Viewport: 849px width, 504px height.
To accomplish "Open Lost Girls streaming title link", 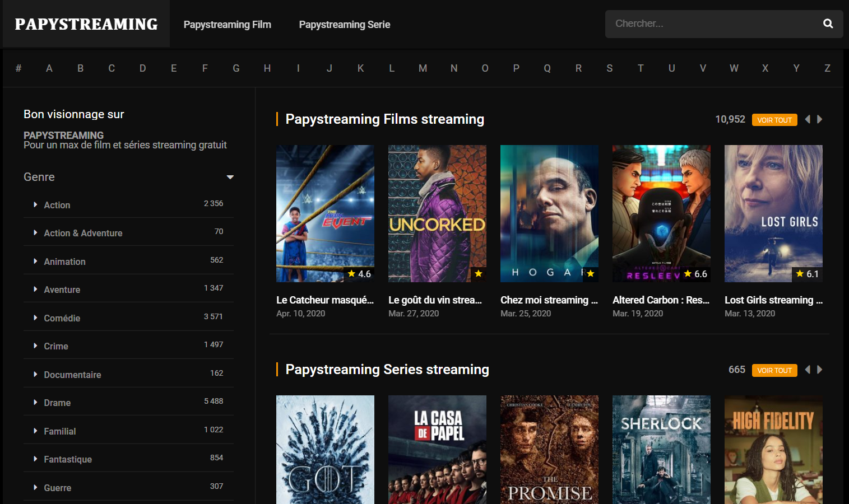I will [x=773, y=300].
